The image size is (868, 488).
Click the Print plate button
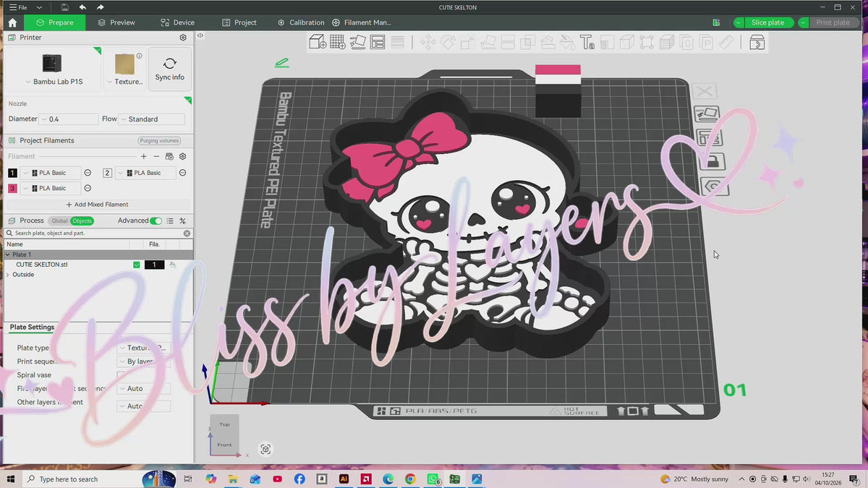tap(833, 22)
